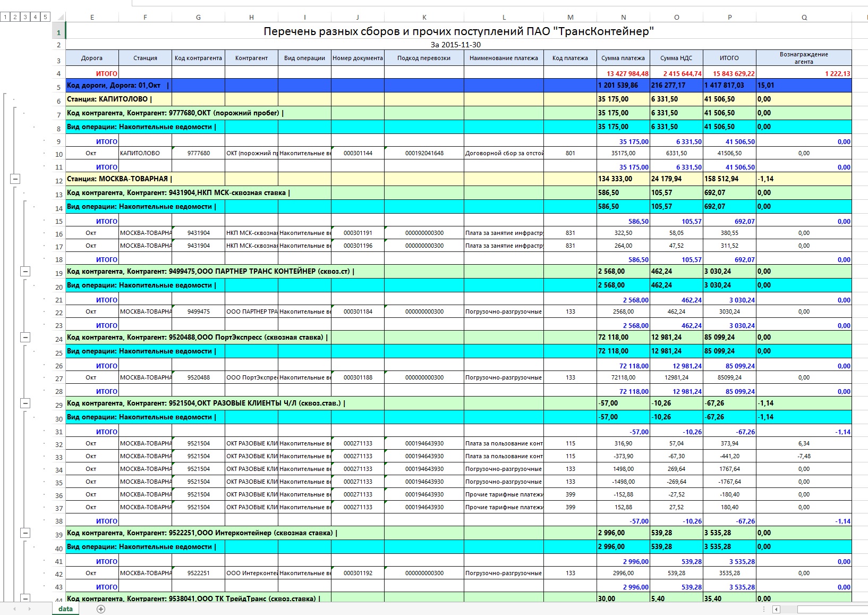Click the "Номер документа" heading cell

pyautogui.click(x=358, y=58)
